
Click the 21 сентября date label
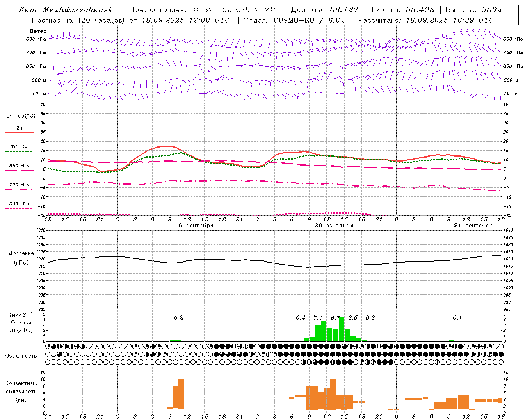tap(473, 225)
